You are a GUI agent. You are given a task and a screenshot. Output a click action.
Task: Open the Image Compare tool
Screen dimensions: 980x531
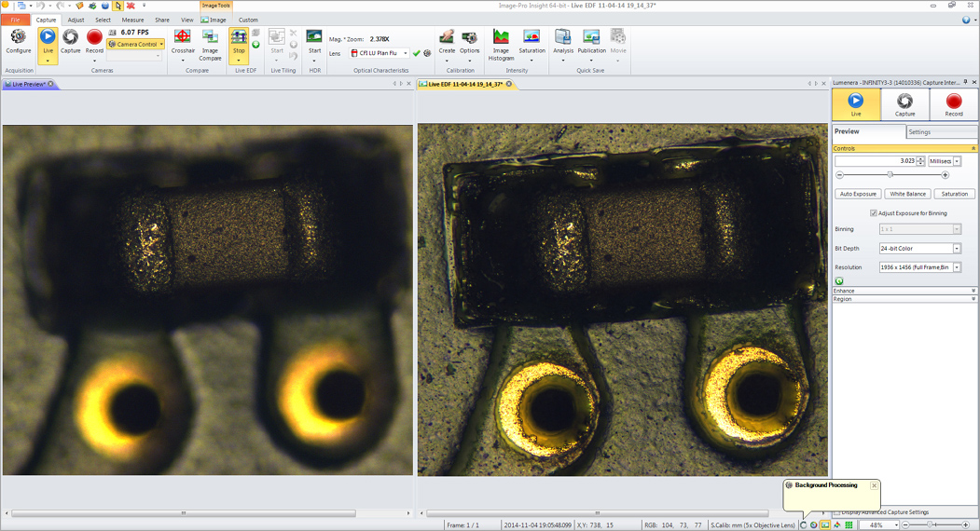pos(210,45)
